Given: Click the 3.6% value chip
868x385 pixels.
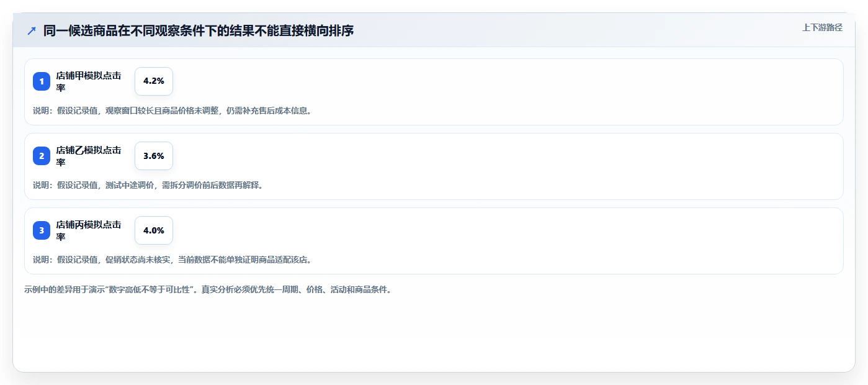Looking at the screenshot, I should [x=154, y=156].
